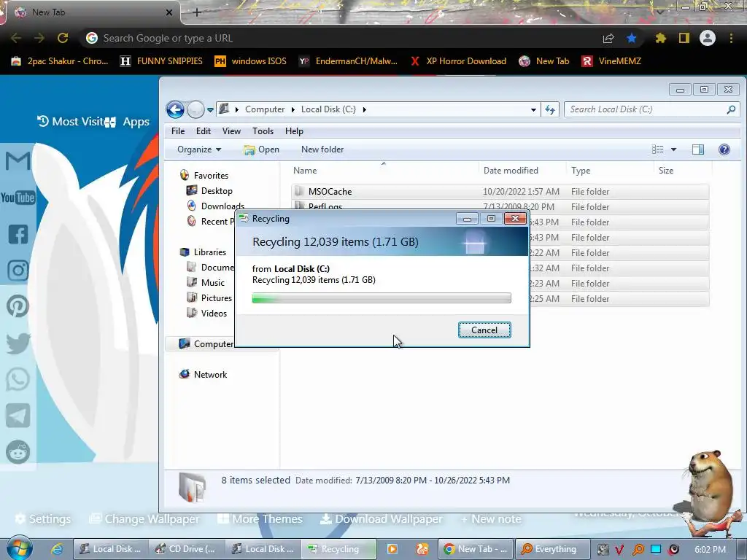The width and height of the screenshot is (747, 560).
Task: Select the MSOCache folder row
Action: (x=500, y=192)
